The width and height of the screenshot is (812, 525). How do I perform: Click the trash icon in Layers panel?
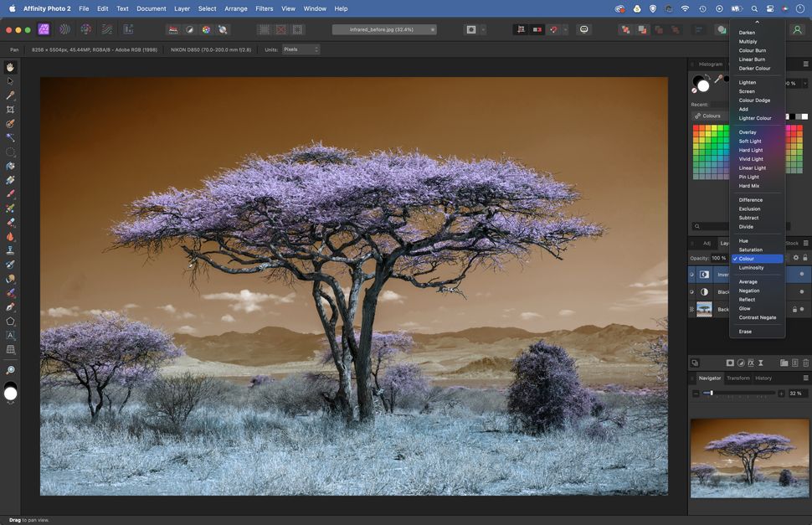tap(805, 363)
